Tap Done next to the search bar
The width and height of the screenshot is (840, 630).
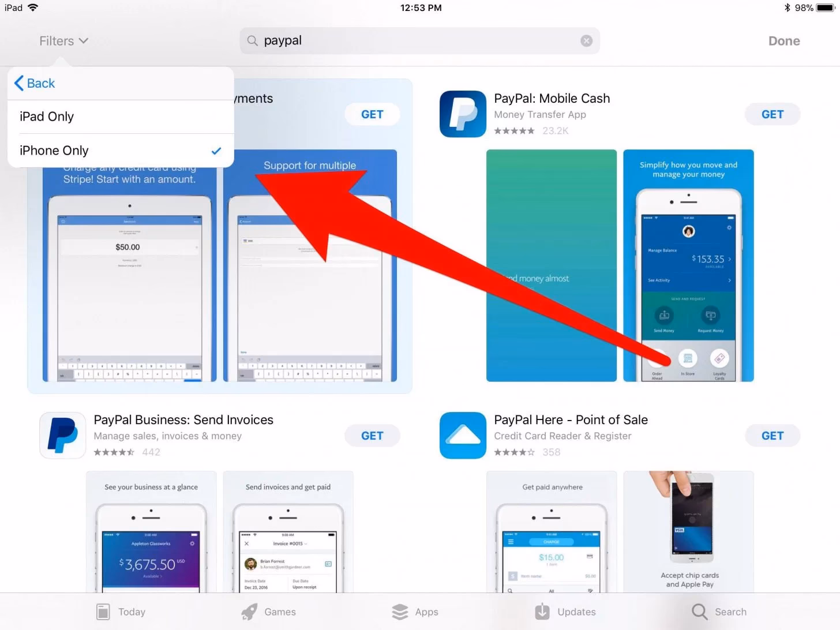(x=784, y=41)
